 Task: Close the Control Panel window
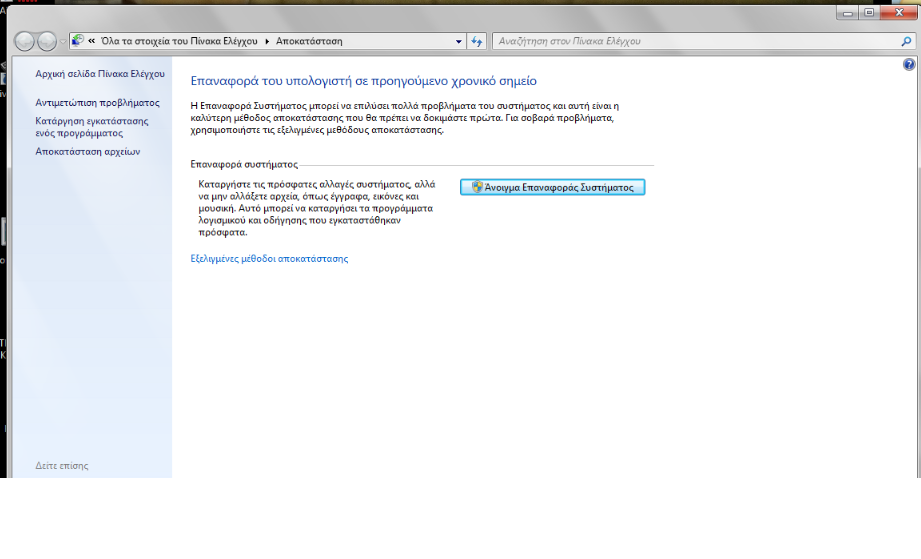point(899,12)
